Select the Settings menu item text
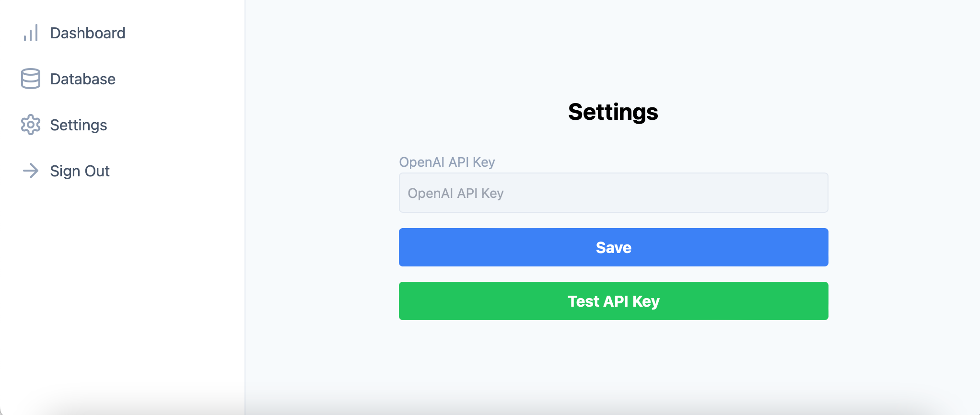Image resolution: width=980 pixels, height=415 pixels. click(x=78, y=125)
